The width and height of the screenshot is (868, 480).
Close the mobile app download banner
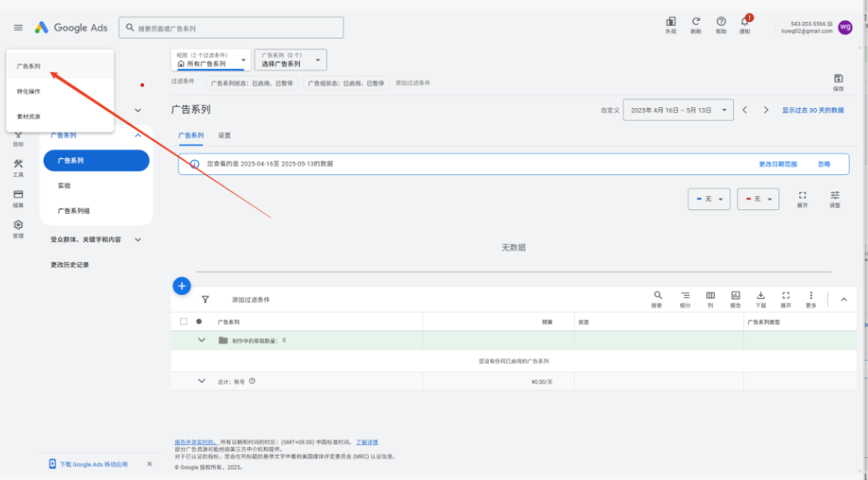[x=149, y=464]
